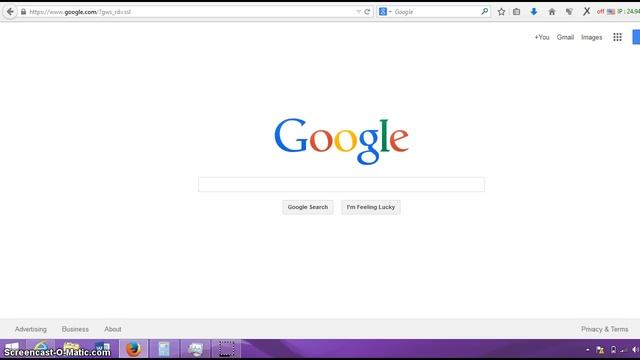Screen dimensions: 640x360
Task: Click the padlock site security icon
Action: pos(23,12)
